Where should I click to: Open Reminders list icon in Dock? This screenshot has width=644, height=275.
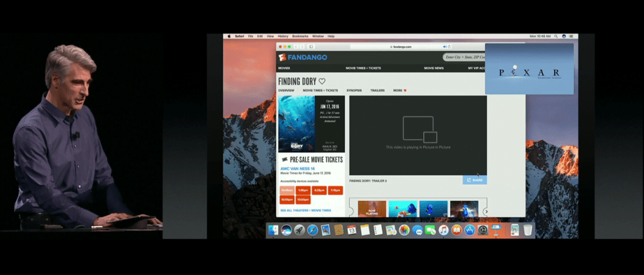[x=378, y=231]
